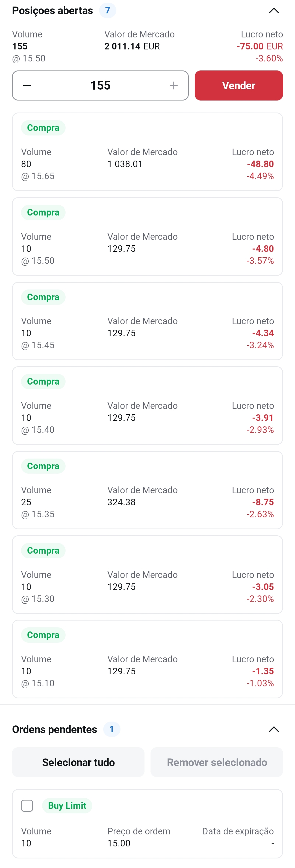Tap Selecionar tudo button
295x868 pixels.
(x=78, y=762)
